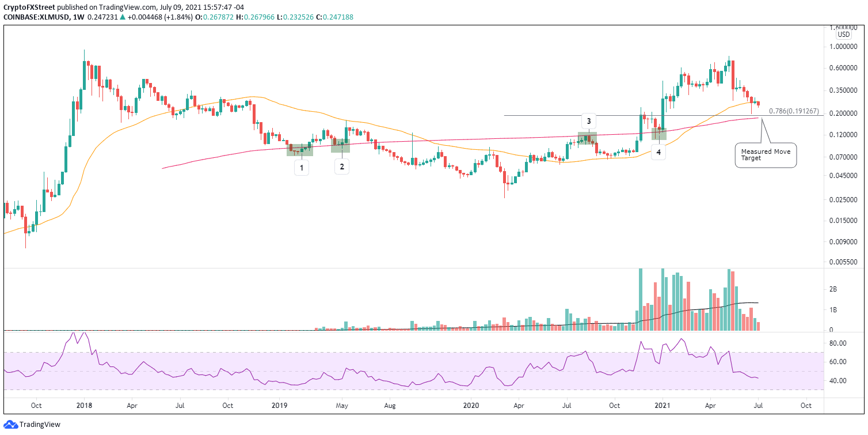Click the May label on the time axis
Screen dimensions: 868x435
click(x=342, y=405)
